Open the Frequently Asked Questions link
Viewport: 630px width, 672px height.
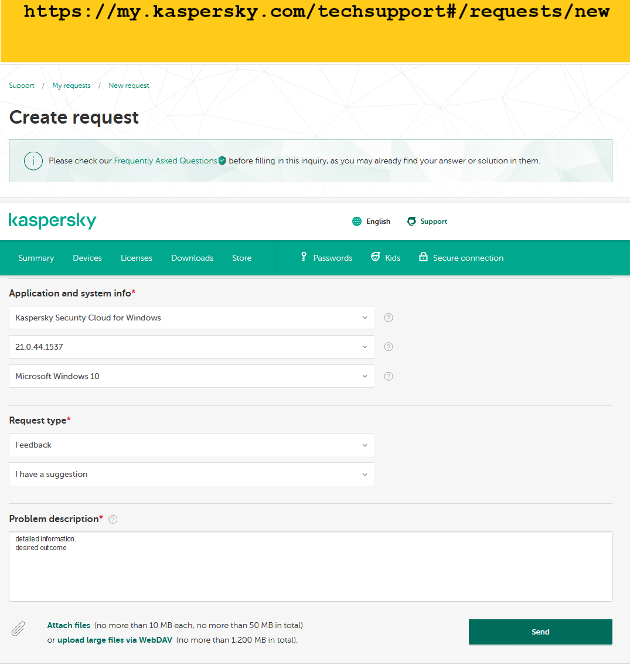(165, 161)
